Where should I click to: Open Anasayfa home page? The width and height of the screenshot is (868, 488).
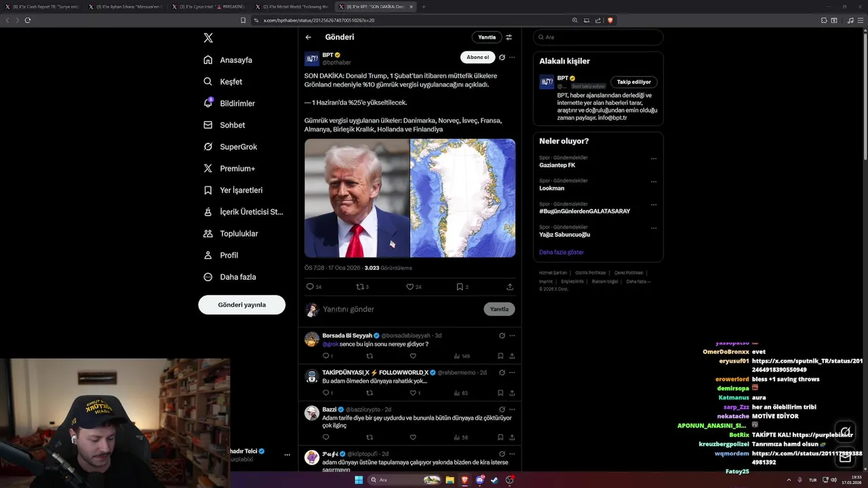228,60
